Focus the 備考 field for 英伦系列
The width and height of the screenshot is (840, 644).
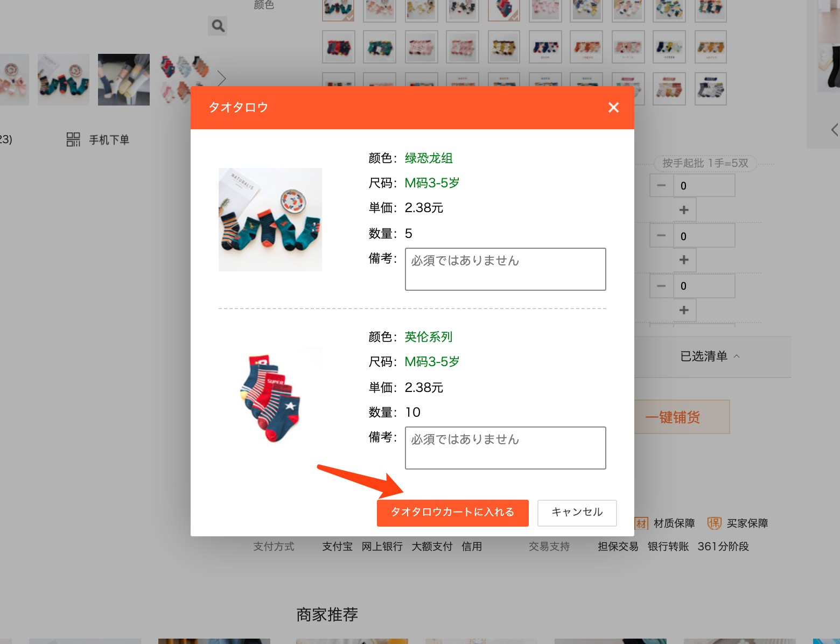(505, 448)
